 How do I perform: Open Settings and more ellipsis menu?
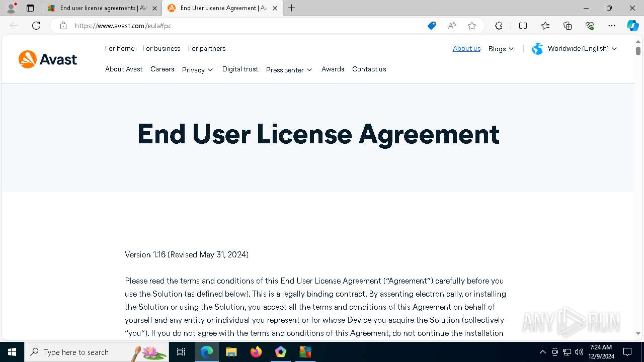click(x=612, y=26)
